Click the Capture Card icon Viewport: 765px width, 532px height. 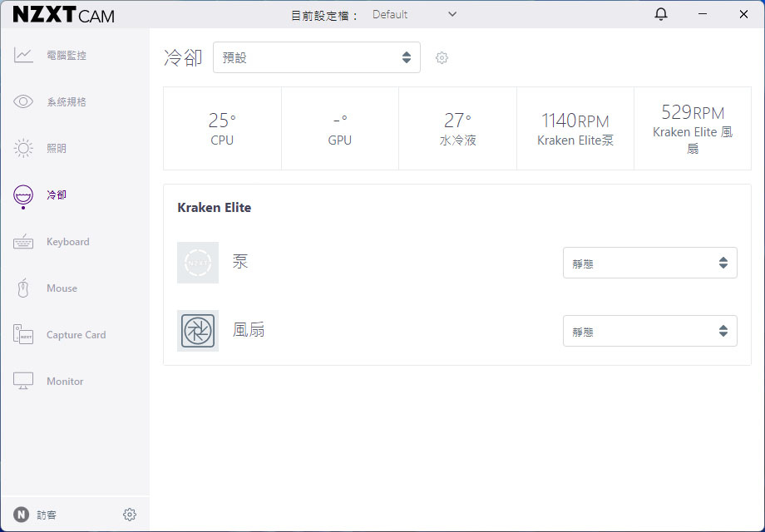(x=23, y=334)
